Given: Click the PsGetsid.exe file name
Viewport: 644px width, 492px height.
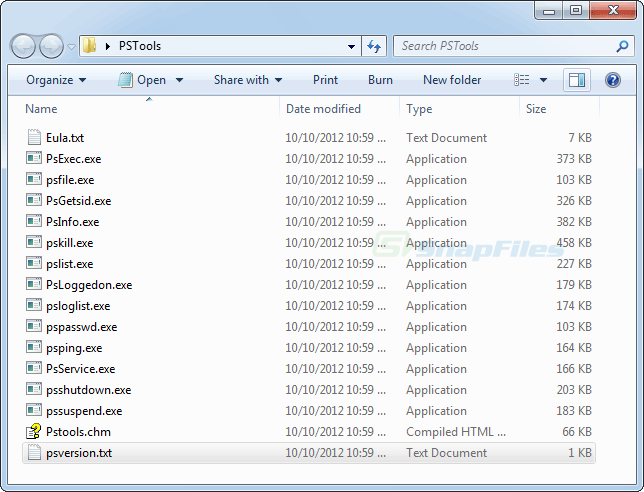Looking at the screenshot, I should pyautogui.click(x=78, y=201).
